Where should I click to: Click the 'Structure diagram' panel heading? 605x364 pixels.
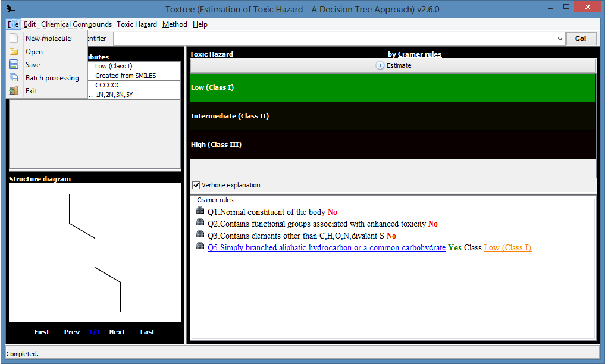(x=40, y=179)
